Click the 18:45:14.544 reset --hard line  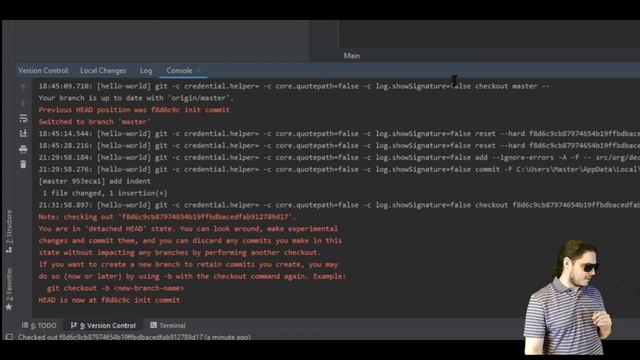[x=339, y=133]
